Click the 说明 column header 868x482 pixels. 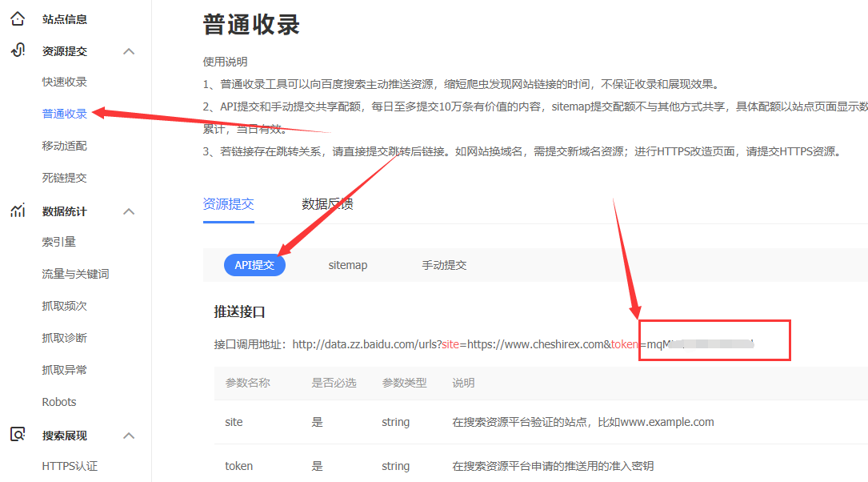pyautogui.click(x=463, y=384)
